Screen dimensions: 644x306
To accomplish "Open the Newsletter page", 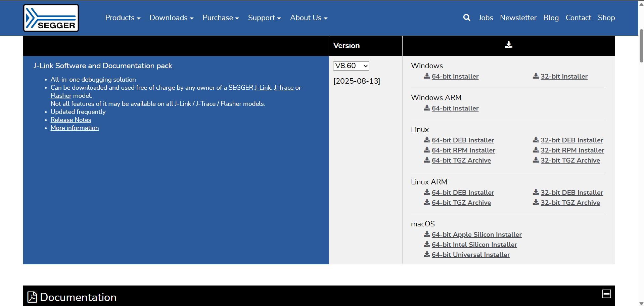I will tap(518, 18).
